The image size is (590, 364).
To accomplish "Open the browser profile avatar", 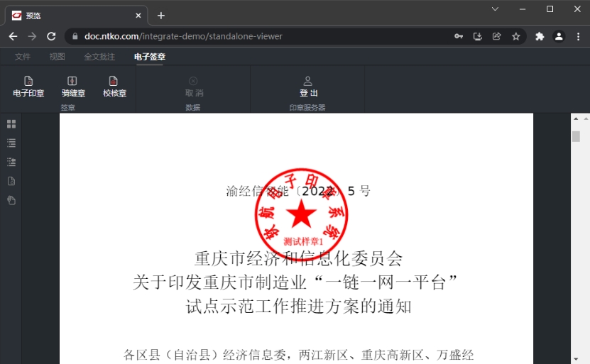I will (x=559, y=36).
